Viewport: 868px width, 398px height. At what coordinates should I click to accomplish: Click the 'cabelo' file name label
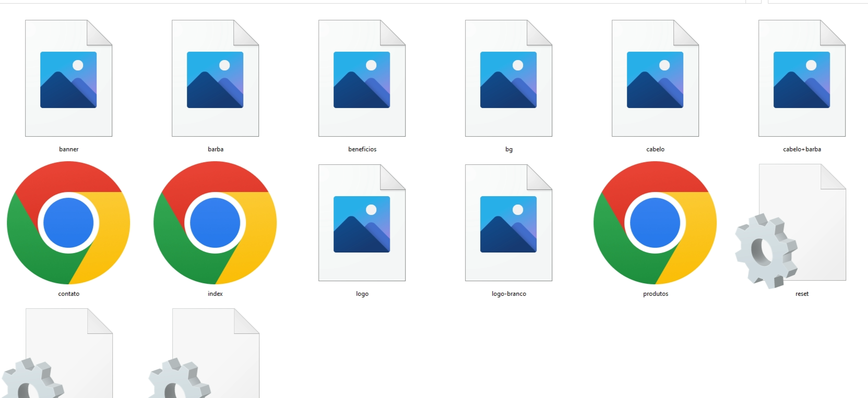[656, 149]
